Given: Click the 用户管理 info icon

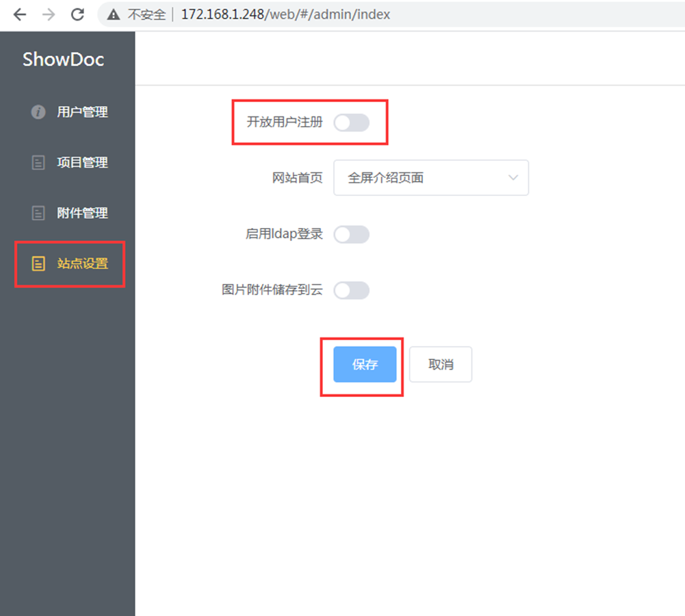Looking at the screenshot, I should tap(38, 112).
